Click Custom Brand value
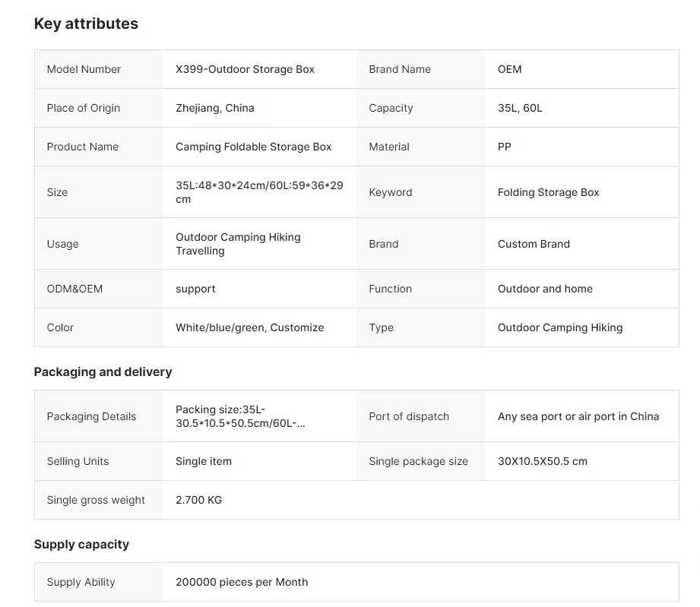Image resolution: width=700 pixels, height=607 pixels. (533, 244)
